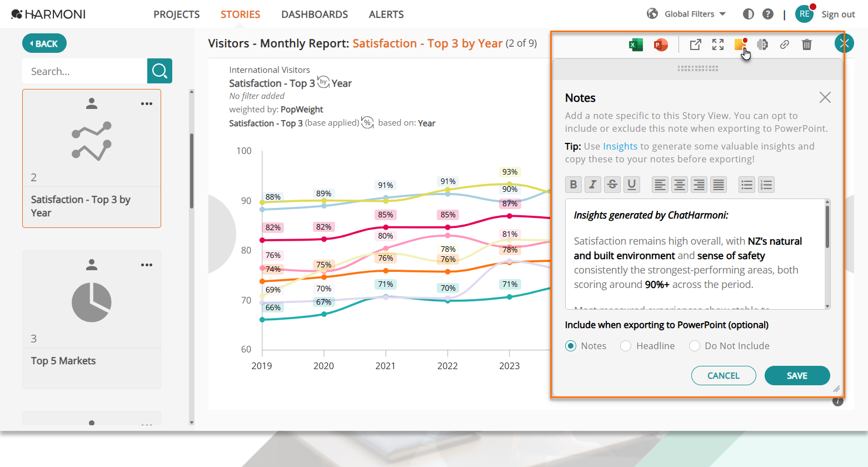
Task: Export to Excel icon
Action: [636, 45]
